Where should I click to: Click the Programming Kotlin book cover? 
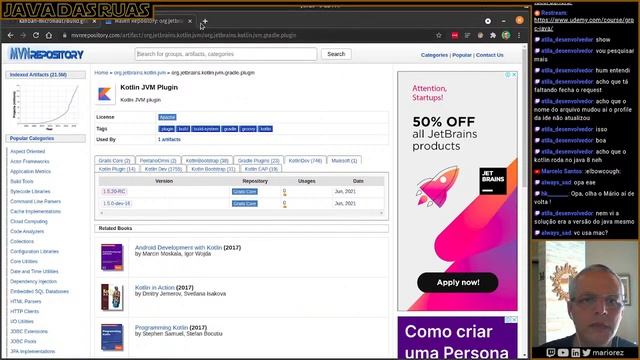[x=112, y=337]
